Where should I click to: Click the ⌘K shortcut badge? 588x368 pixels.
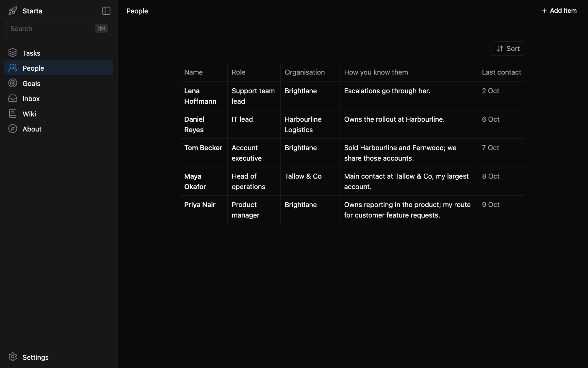pos(101,28)
